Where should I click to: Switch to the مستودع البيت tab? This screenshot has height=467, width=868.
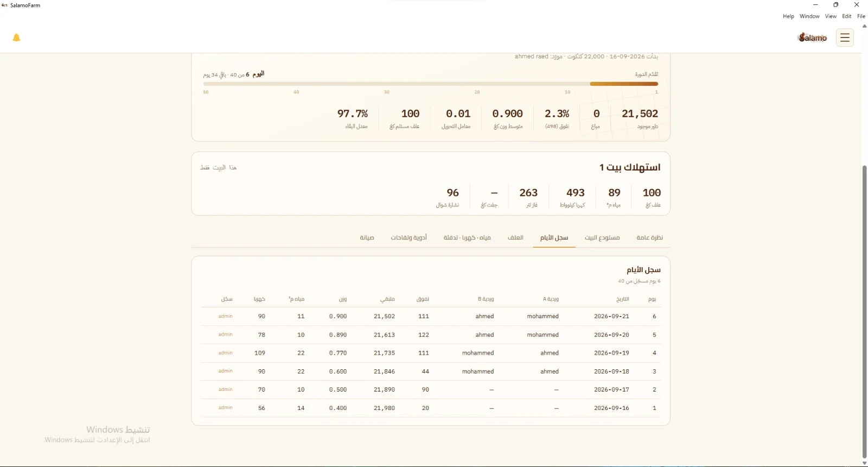coord(602,238)
